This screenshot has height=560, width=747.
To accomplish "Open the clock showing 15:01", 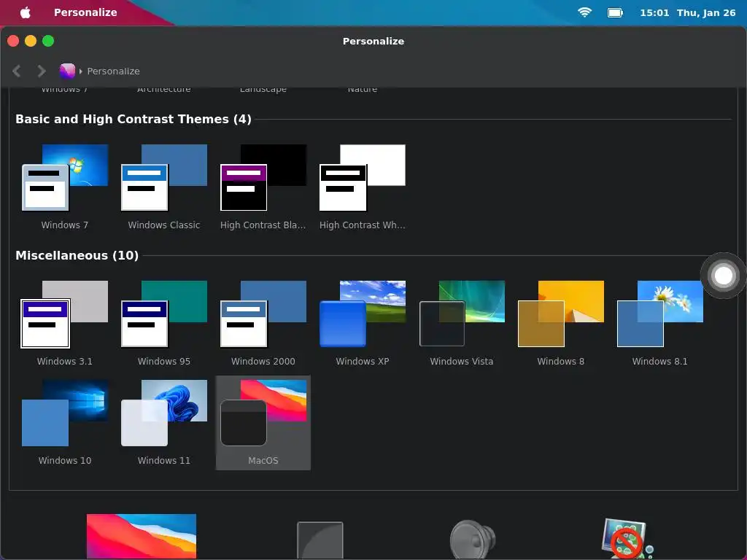I will point(654,13).
